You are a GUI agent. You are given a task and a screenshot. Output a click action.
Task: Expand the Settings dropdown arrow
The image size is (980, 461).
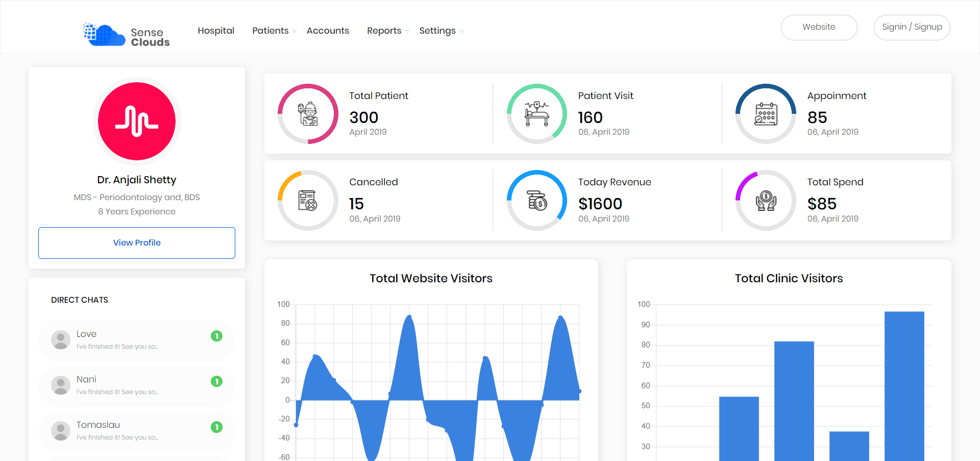[461, 32]
